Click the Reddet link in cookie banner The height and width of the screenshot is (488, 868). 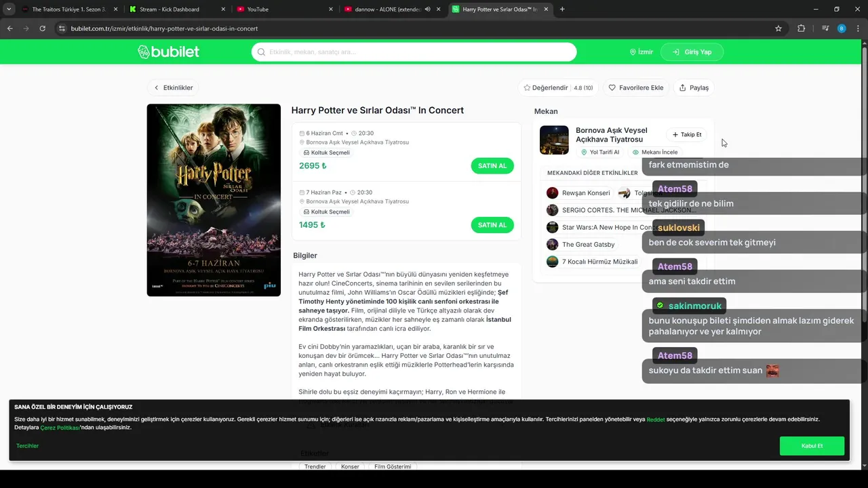656,420
